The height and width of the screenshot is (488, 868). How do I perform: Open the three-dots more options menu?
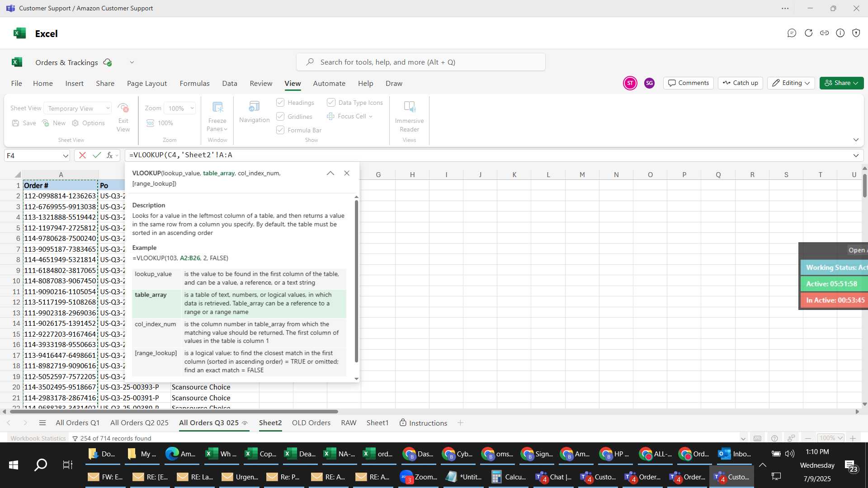pyautogui.click(x=785, y=8)
